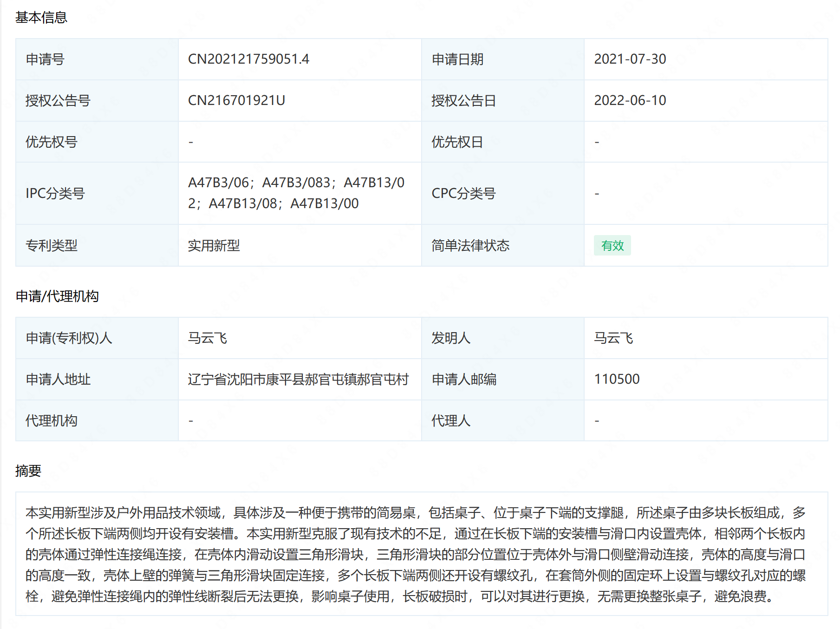Click the IPC分类号 label cell

[97, 193]
